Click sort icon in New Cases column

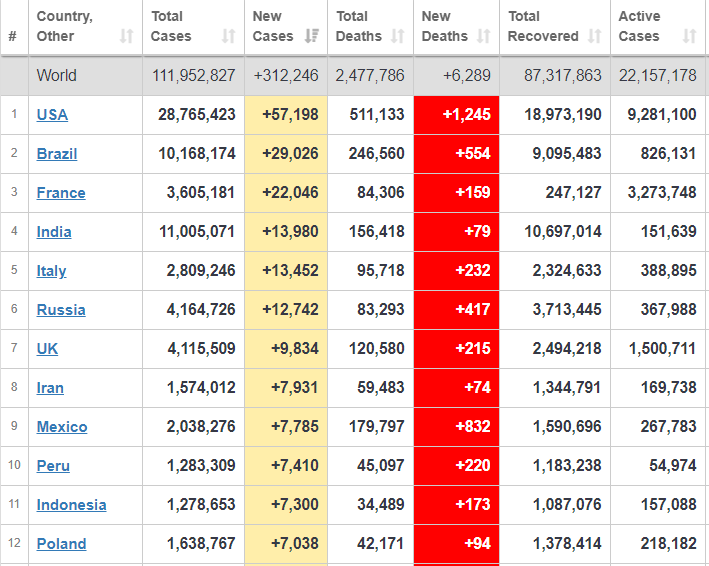[311, 36]
